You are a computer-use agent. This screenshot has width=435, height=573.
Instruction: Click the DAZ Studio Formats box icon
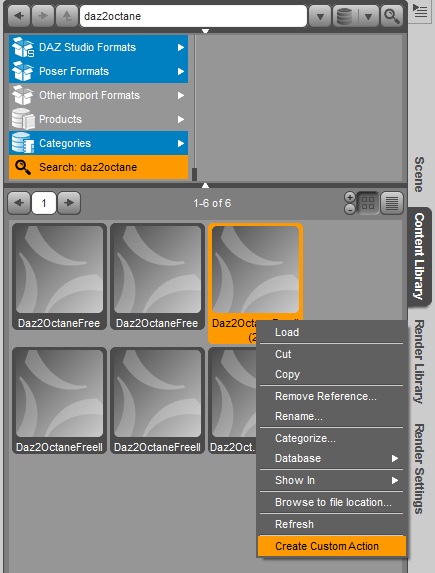[x=23, y=47]
